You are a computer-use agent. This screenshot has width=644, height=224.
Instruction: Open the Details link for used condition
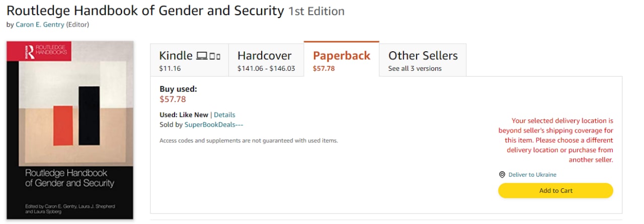click(x=224, y=115)
